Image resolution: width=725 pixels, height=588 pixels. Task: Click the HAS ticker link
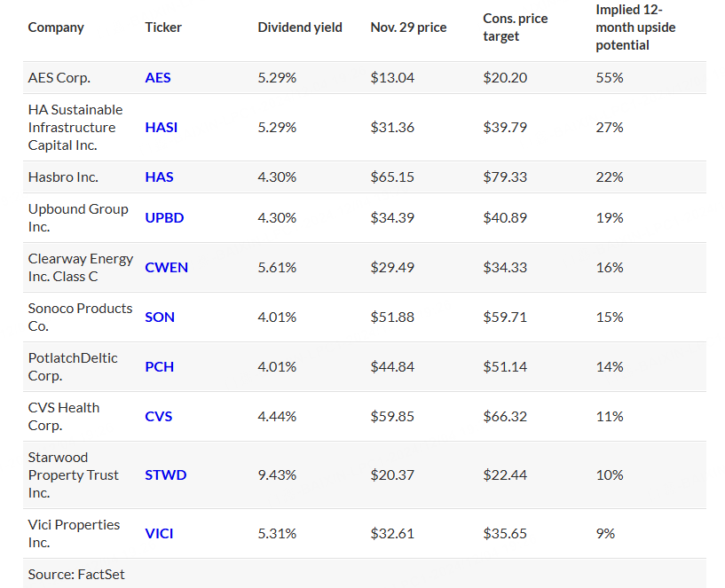pos(159,177)
